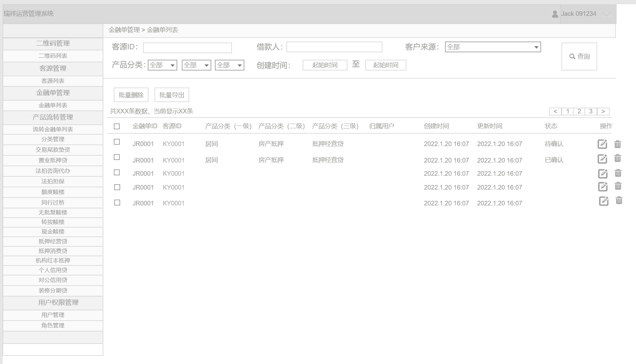Check the box for the 已确认 row
The width and height of the screenshot is (636, 364).
pos(117,157)
